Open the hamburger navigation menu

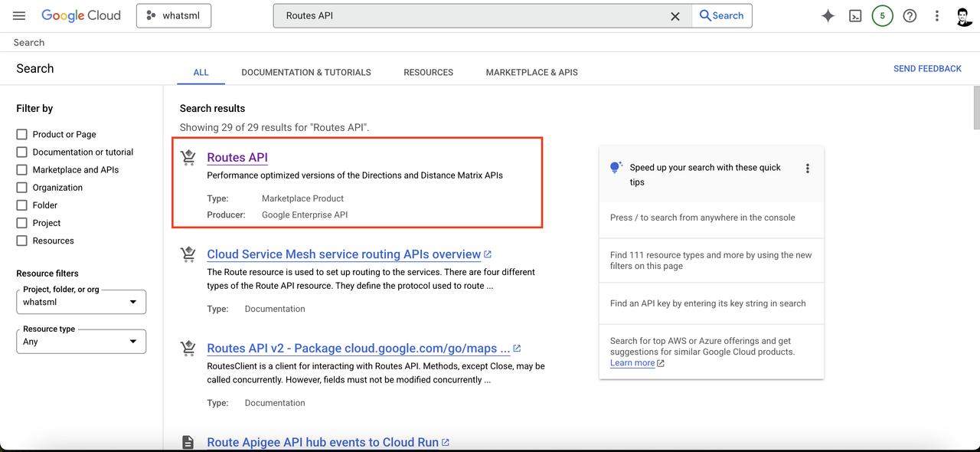19,15
